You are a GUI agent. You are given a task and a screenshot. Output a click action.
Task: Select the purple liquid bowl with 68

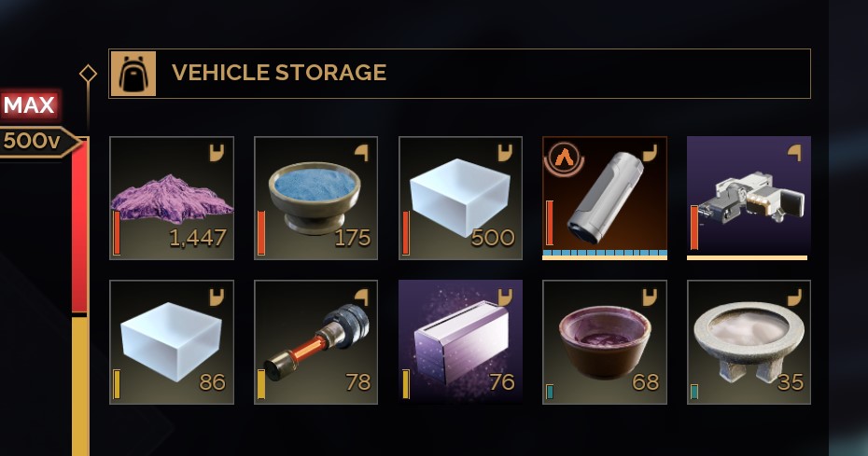[x=605, y=342]
